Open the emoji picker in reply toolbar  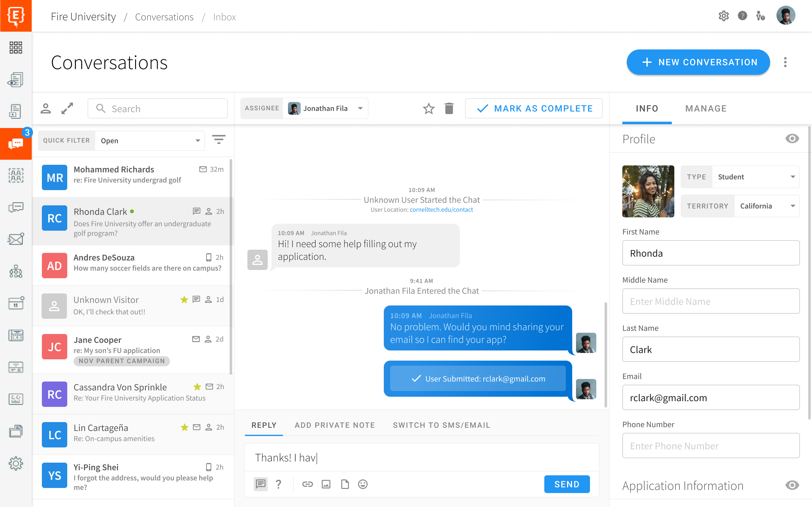[363, 484]
